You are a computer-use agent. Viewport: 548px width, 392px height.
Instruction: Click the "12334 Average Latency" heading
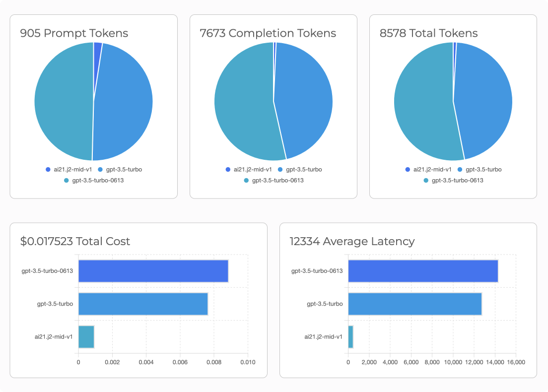click(x=352, y=242)
